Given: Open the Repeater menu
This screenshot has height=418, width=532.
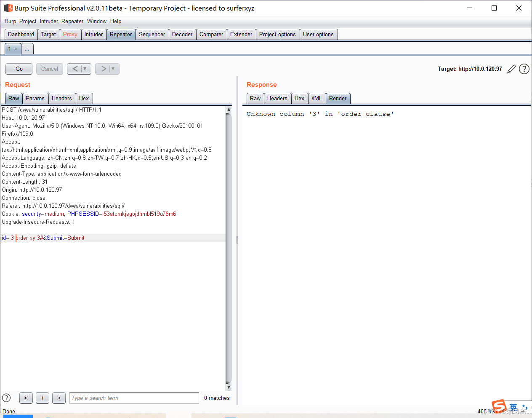Looking at the screenshot, I should [72, 21].
